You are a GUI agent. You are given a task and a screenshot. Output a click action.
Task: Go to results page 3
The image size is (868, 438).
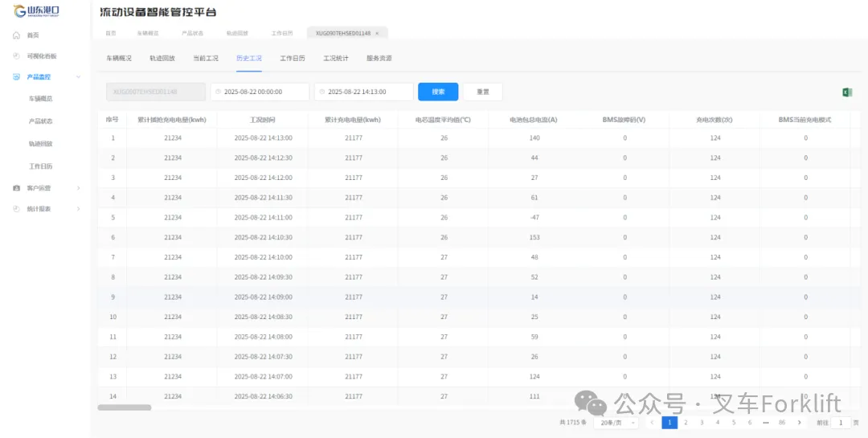click(x=702, y=423)
